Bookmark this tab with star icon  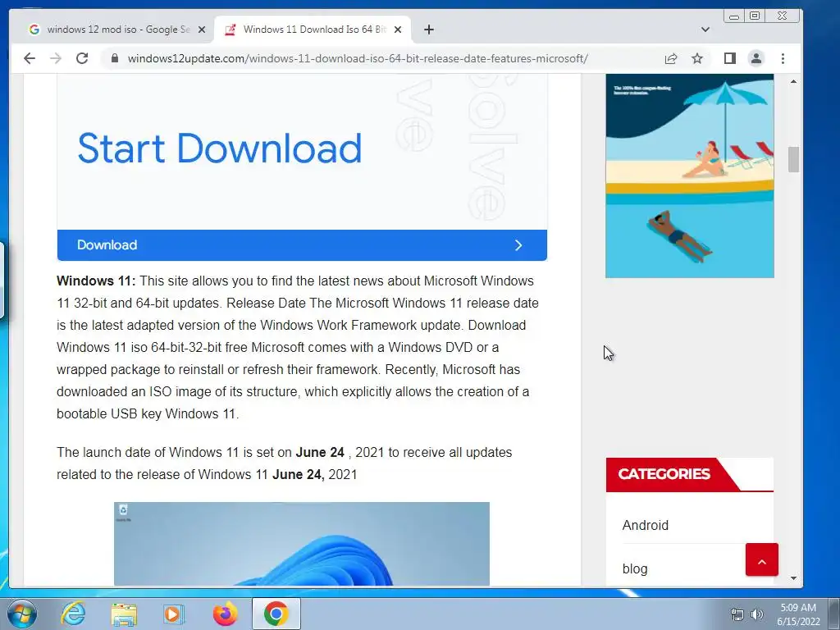697,58
